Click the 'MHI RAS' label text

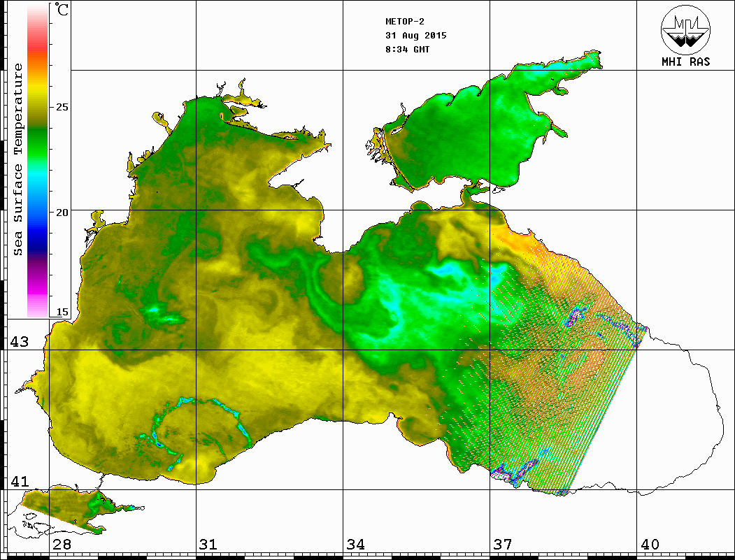click(x=686, y=62)
